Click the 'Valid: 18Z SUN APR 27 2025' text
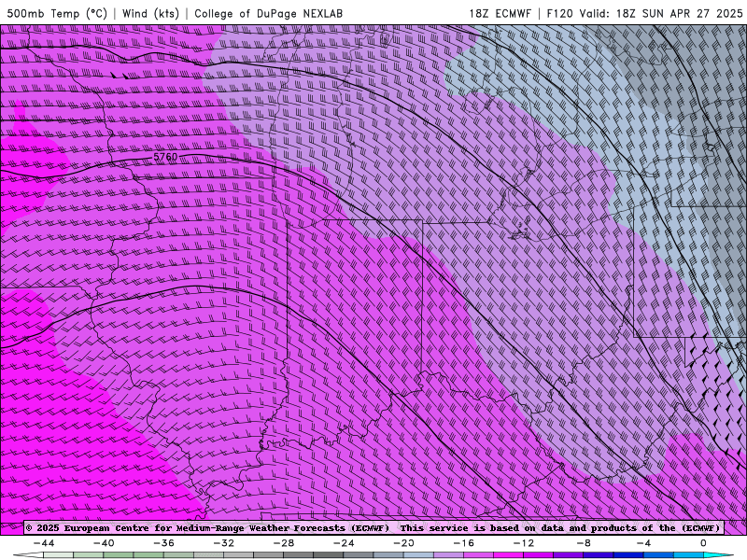This screenshot has height=560, width=747. pos(661,13)
